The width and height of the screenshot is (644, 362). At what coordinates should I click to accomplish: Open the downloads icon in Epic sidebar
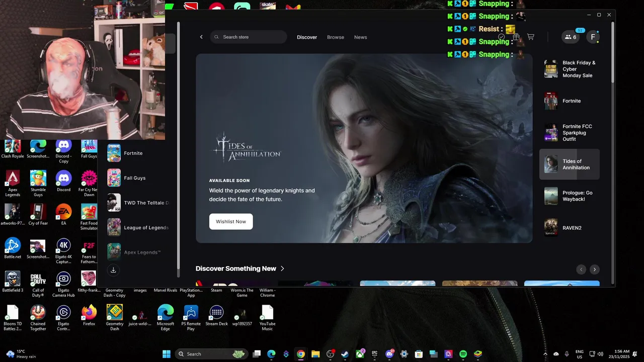[113, 270]
